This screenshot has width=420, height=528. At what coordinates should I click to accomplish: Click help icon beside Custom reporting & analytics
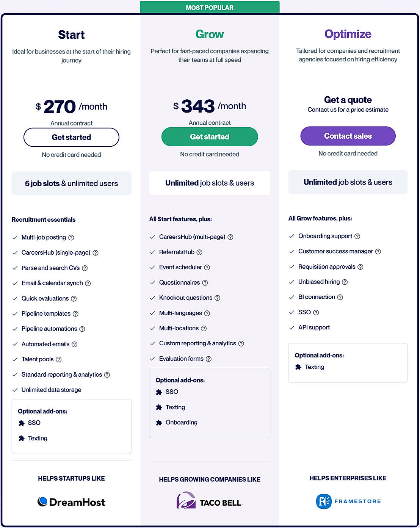241,343
